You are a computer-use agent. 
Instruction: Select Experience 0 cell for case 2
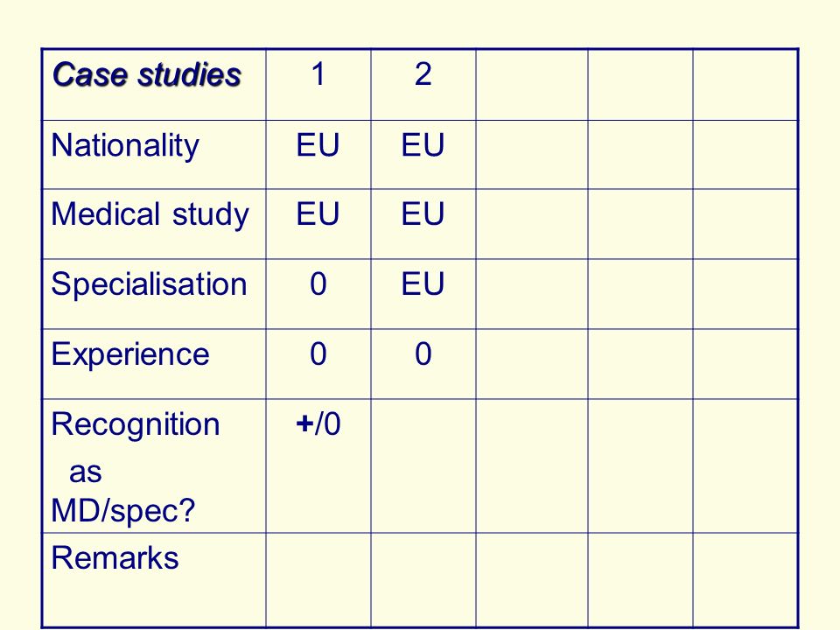[423, 364]
